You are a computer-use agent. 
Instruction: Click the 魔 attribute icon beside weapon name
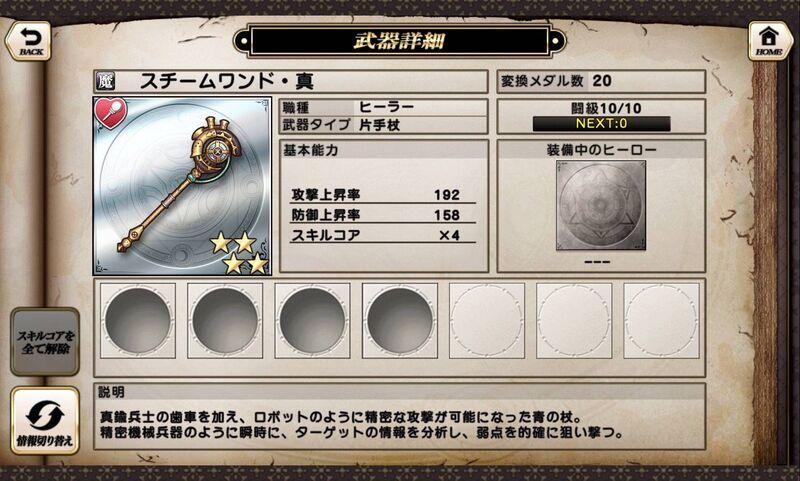pyautogui.click(x=105, y=81)
